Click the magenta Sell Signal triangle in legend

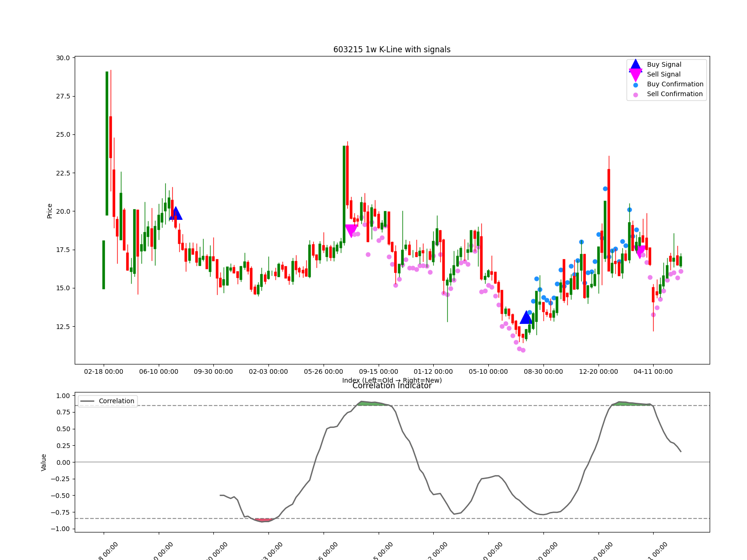click(x=635, y=75)
